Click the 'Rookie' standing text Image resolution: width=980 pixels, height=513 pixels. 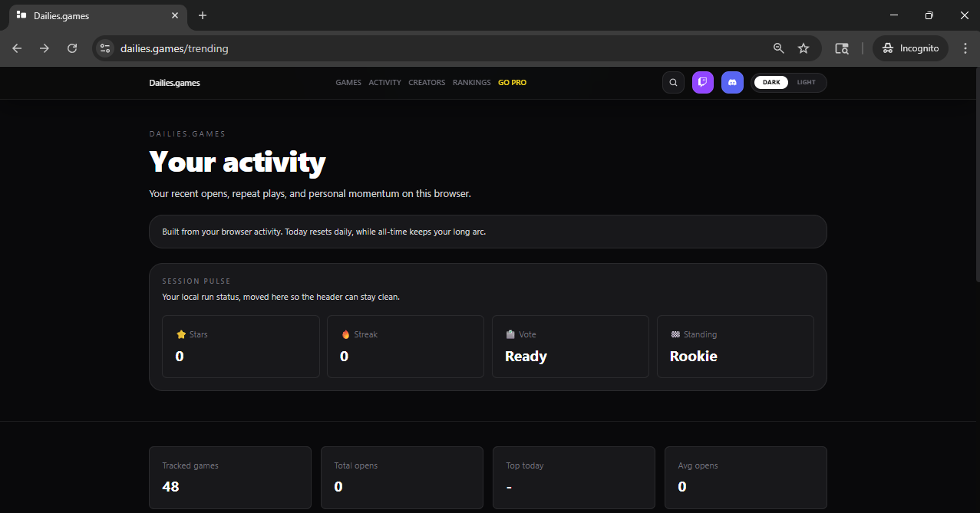pyautogui.click(x=694, y=357)
